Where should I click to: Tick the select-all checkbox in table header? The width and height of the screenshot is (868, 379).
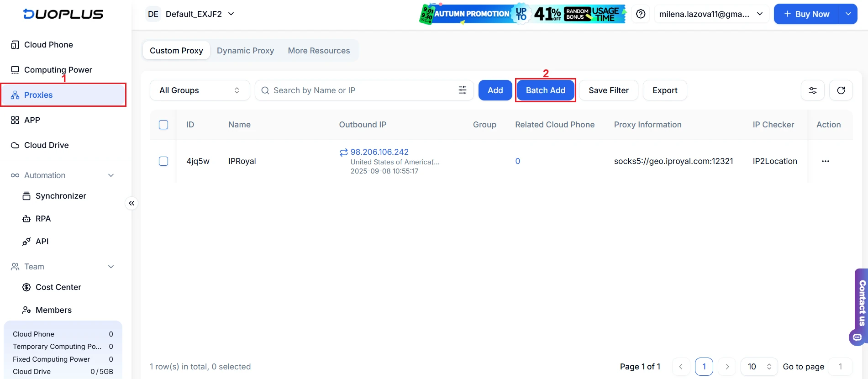pyautogui.click(x=163, y=125)
